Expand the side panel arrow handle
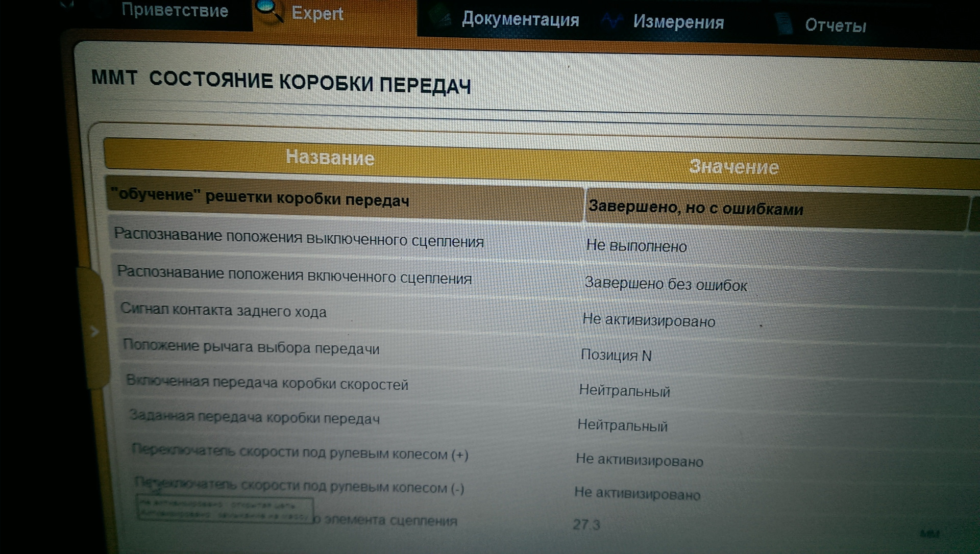This screenshot has width=980, height=554. pos(94,332)
